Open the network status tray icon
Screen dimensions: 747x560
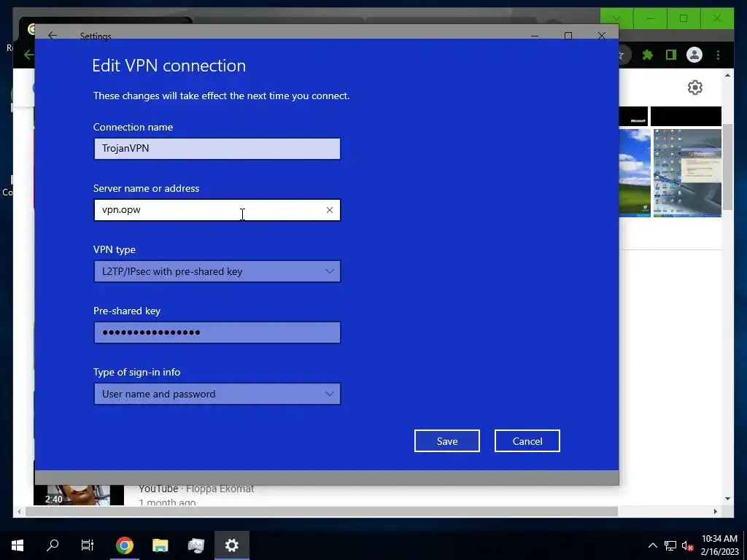pos(670,545)
